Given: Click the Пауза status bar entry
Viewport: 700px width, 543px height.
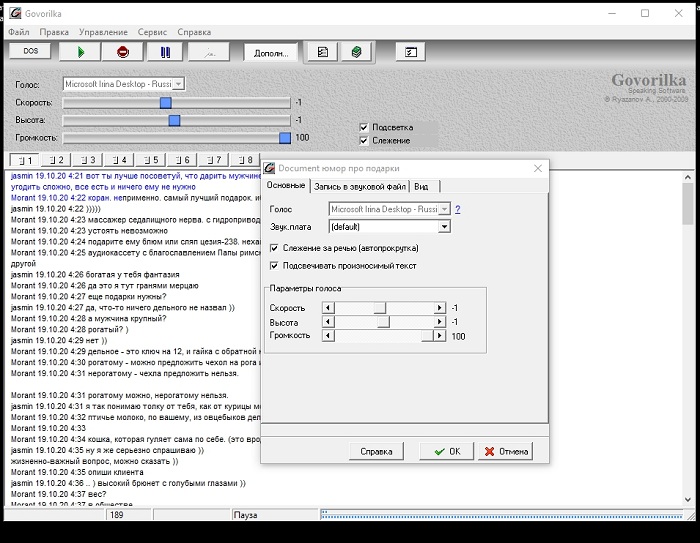Looking at the screenshot, I should point(246,515).
